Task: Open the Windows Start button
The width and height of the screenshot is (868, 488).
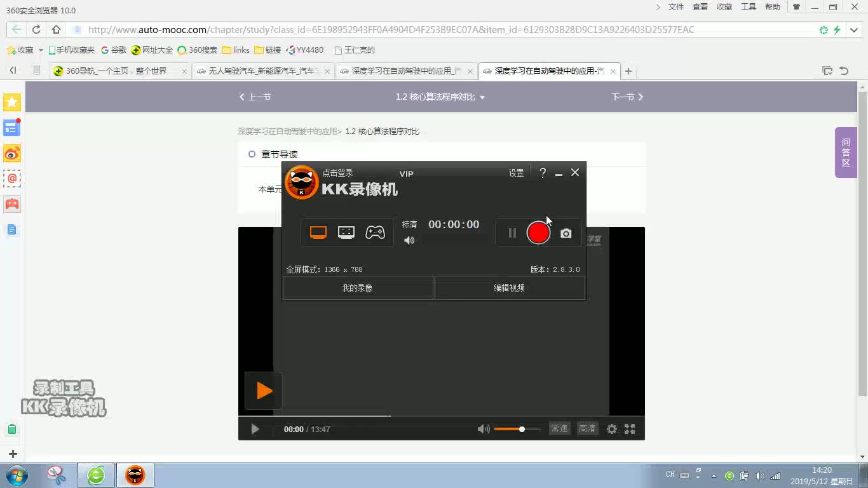Action: pos(17,475)
